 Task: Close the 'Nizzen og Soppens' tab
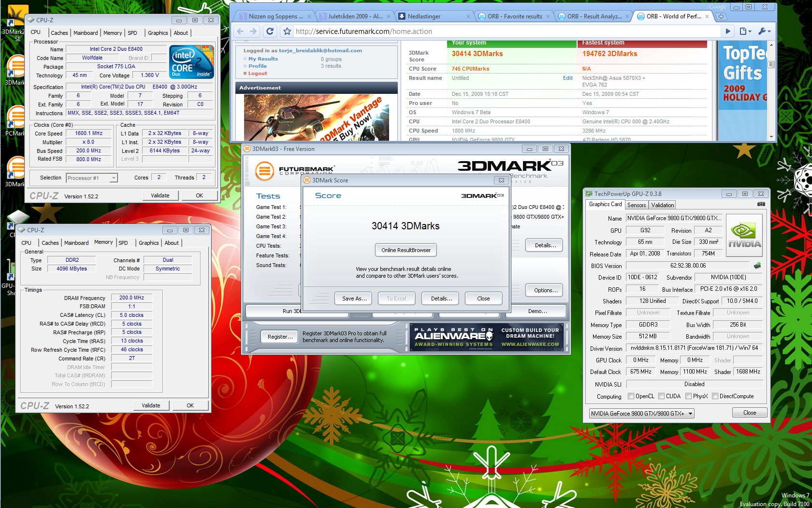tap(308, 16)
